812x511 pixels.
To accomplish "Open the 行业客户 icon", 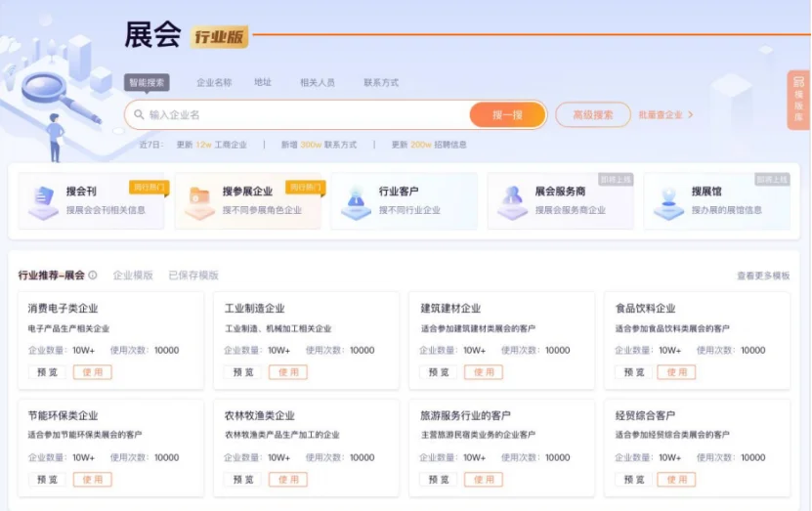I will tap(356, 202).
